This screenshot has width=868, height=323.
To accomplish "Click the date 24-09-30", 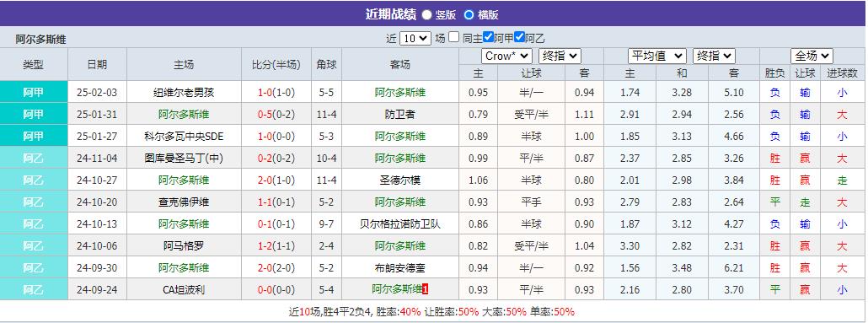I will pos(98,268).
